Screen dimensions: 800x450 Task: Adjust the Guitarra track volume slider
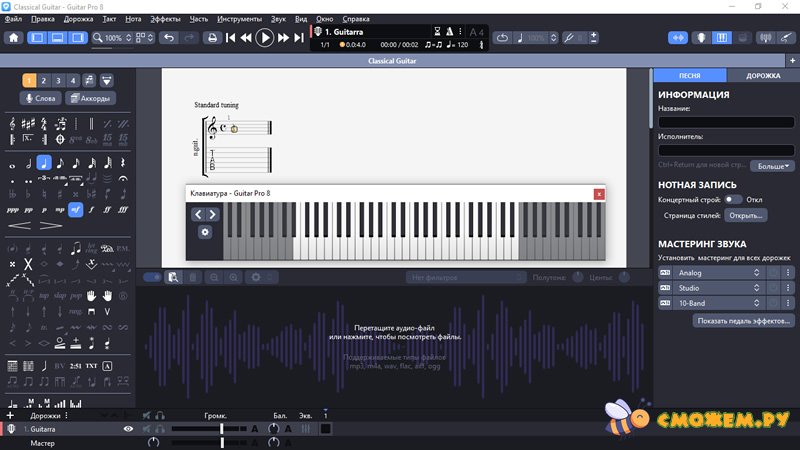(222, 429)
